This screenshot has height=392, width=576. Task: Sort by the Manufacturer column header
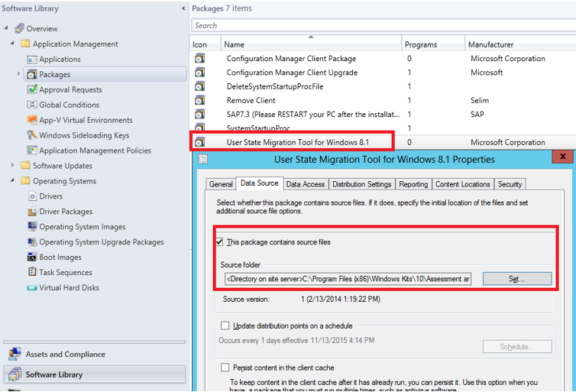coord(520,44)
